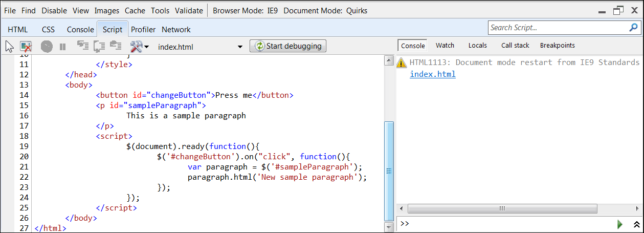Click the break on error icon
Viewport: 644px width, 233px height.
tap(47, 47)
